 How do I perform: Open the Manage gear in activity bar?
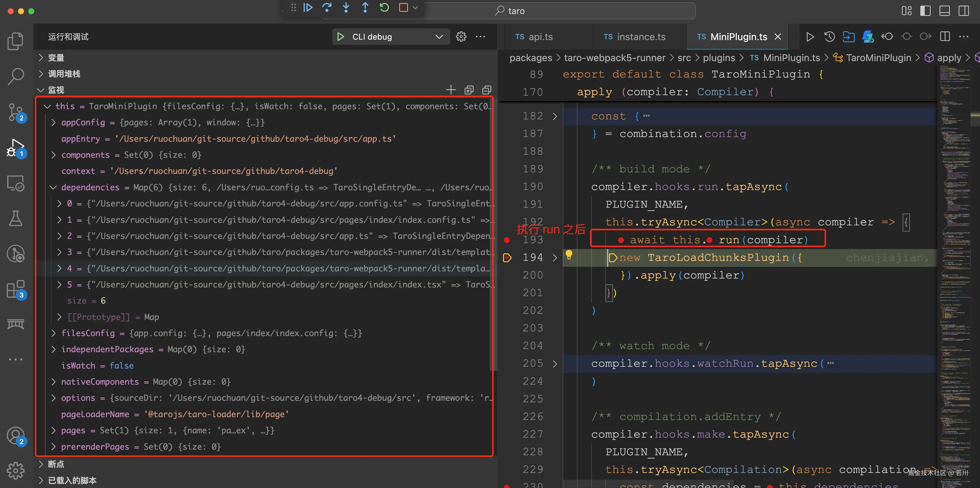(x=16, y=471)
